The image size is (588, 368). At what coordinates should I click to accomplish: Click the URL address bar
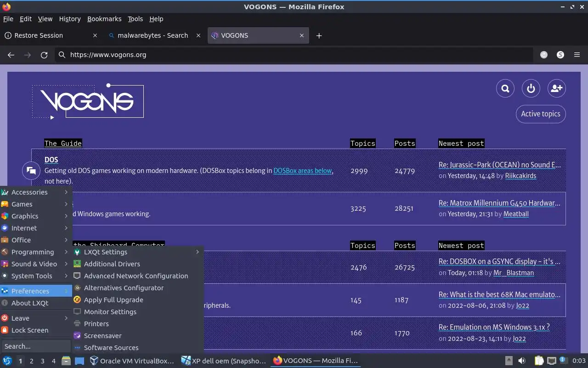tap(294, 55)
